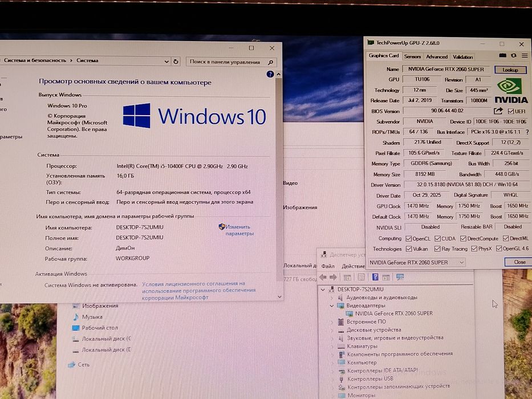This screenshot has height=399, width=532.
Task: Open the Файл menu in Device Manager
Action: pyautogui.click(x=328, y=266)
